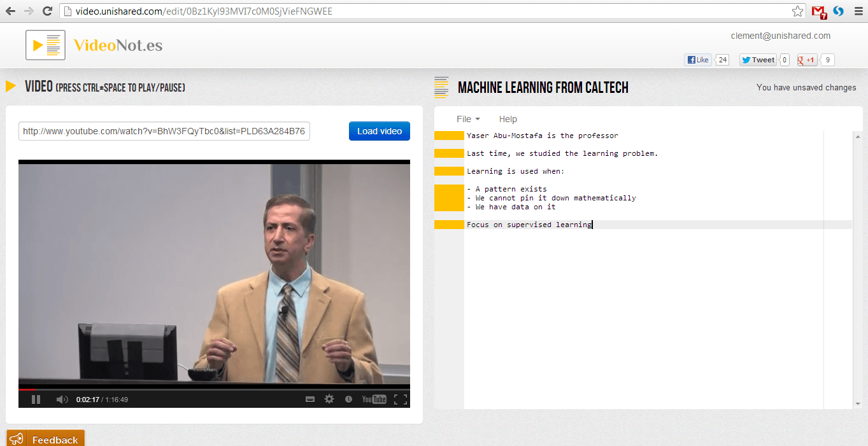
Task: Jump to 'Focus on supervised learning' timestamp marker
Action: (449, 225)
